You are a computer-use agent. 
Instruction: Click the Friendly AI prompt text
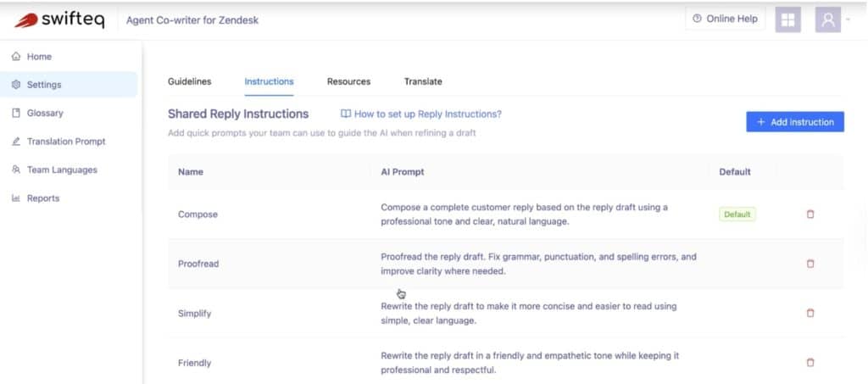[530, 363]
